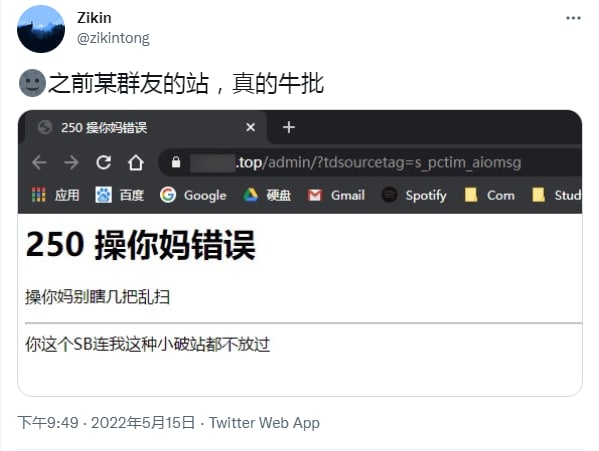This screenshot has width=599, height=451.
Task: Click Zikin's profile avatar picture
Action: point(41,29)
